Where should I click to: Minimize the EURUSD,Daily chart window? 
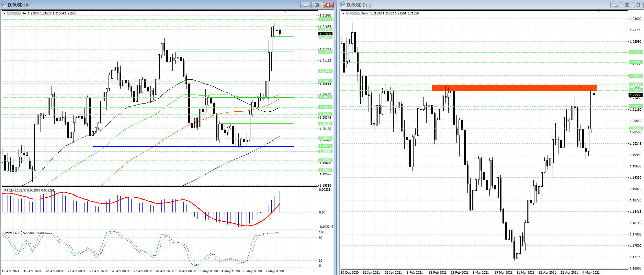pyautogui.click(x=615, y=5)
